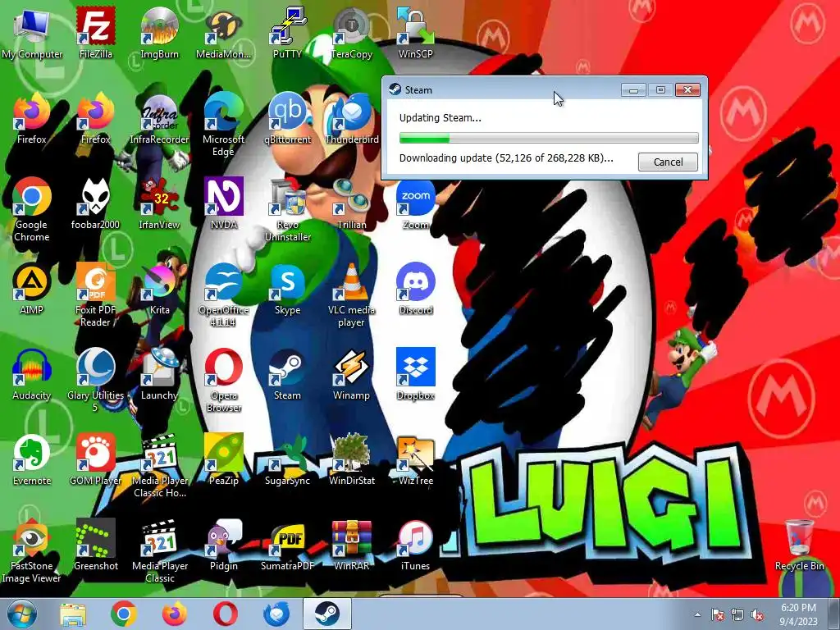This screenshot has width=840, height=630.
Task: Launch the Skype desktop shortcut
Action: pos(287,288)
